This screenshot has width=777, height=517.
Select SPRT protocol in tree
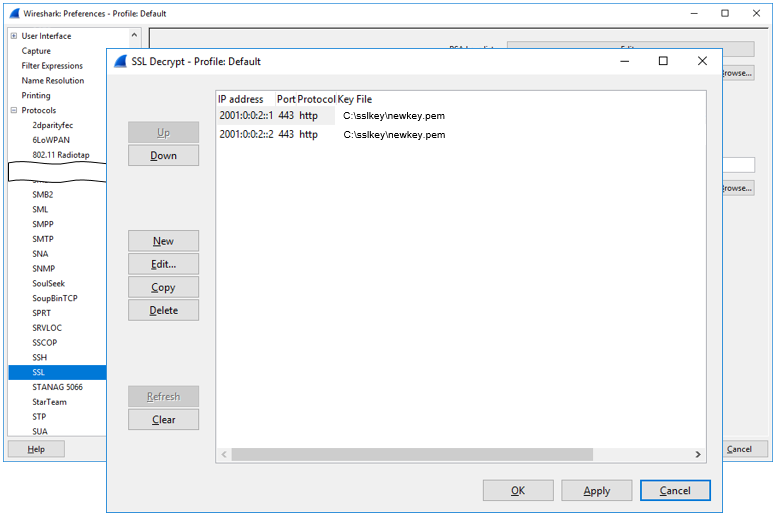tap(42, 313)
